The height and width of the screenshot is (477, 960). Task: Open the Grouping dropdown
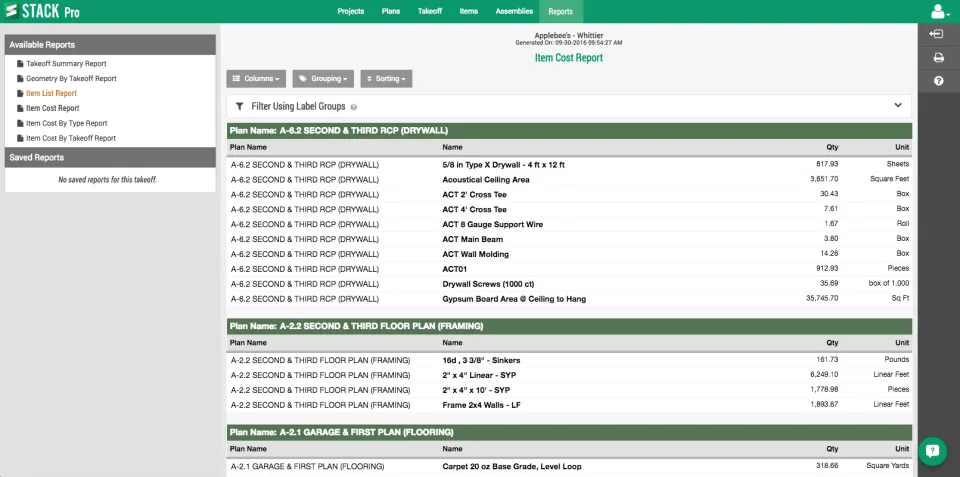323,79
